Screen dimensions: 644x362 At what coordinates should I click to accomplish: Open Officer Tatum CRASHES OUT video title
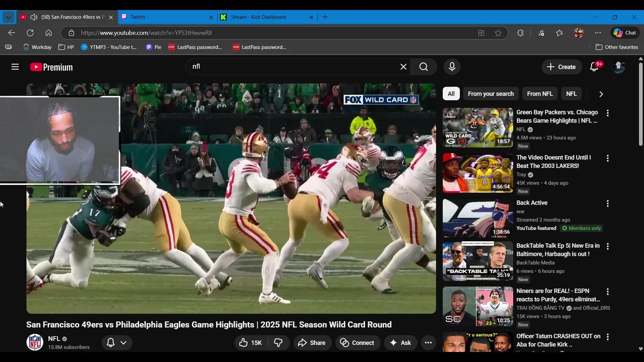point(558,340)
